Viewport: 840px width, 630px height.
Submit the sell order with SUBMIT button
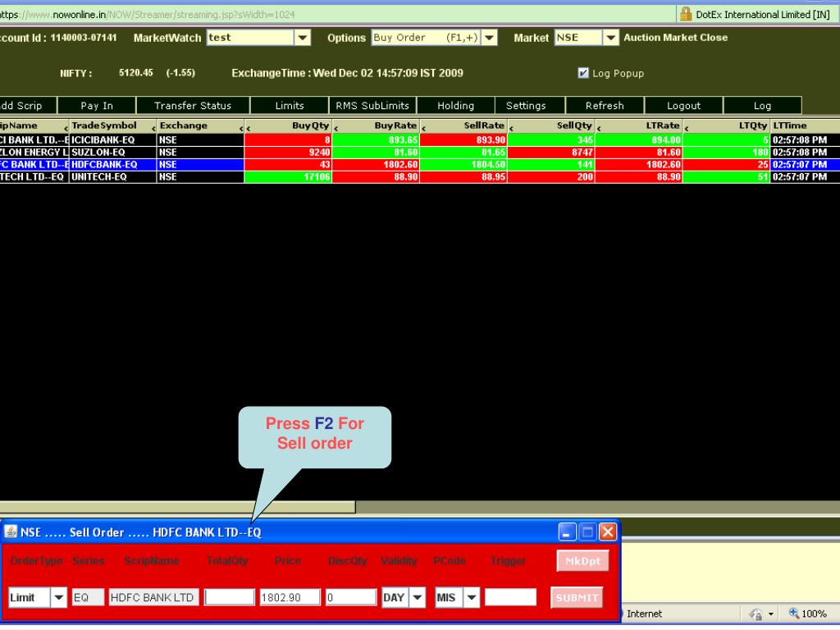(577, 597)
